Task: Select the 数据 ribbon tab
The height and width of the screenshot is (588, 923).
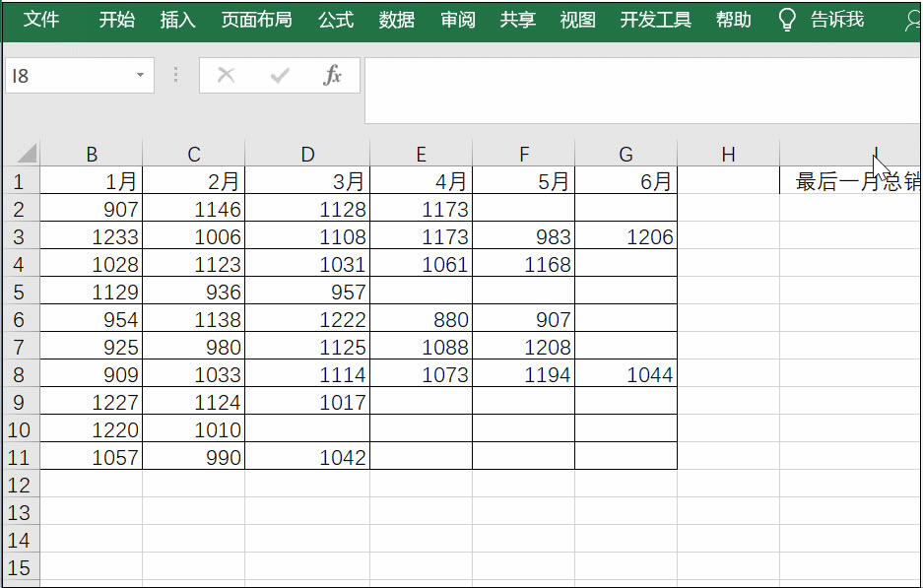Action: point(395,19)
